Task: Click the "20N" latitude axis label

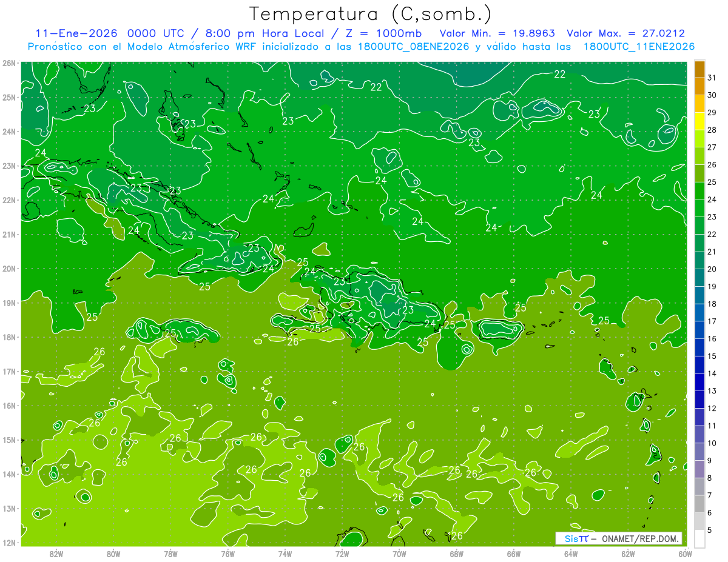Action: coord(9,269)
